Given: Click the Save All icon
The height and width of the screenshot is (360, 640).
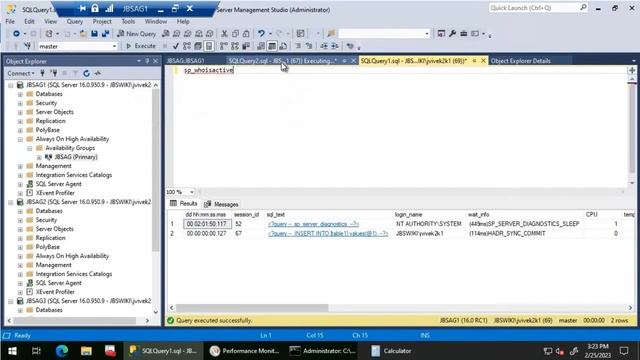Looking at the screenshot, I should click(x=105, y=34).
